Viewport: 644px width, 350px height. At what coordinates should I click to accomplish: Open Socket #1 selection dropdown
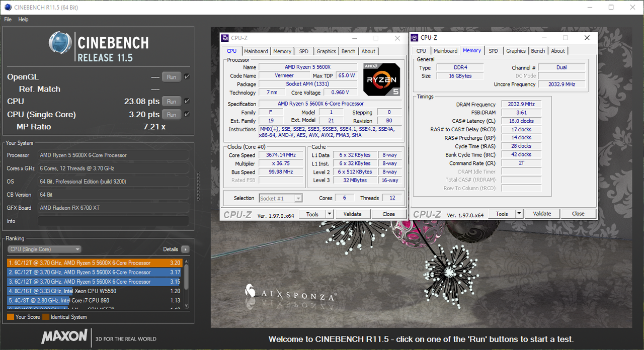coord(280,199)
